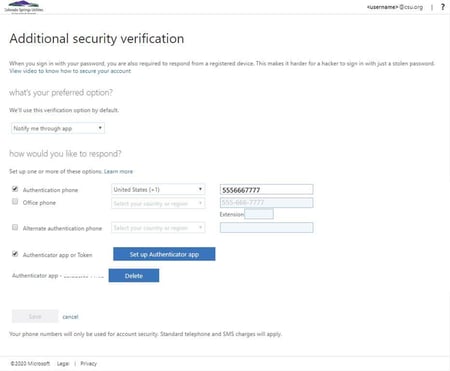Screen dimensions: 450x371
Task: Click the Authentication phone number field
Action: click(x=267, y=190)
